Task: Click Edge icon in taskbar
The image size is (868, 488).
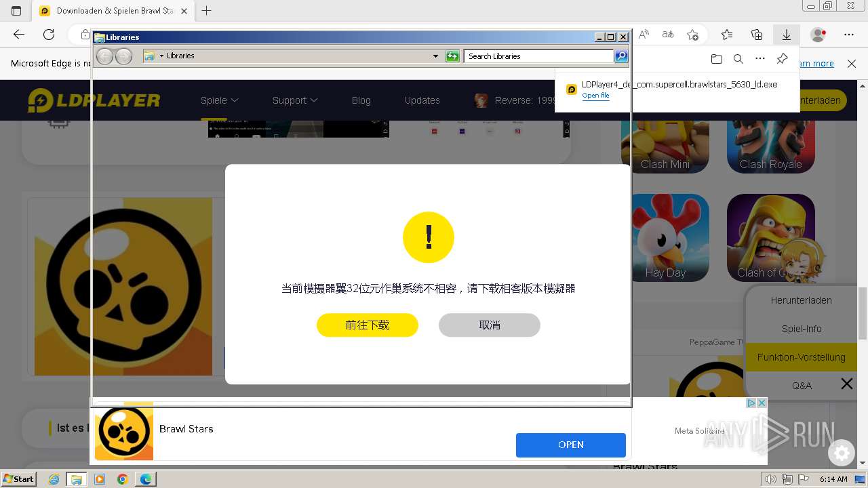Action: (x=146, y=479)
